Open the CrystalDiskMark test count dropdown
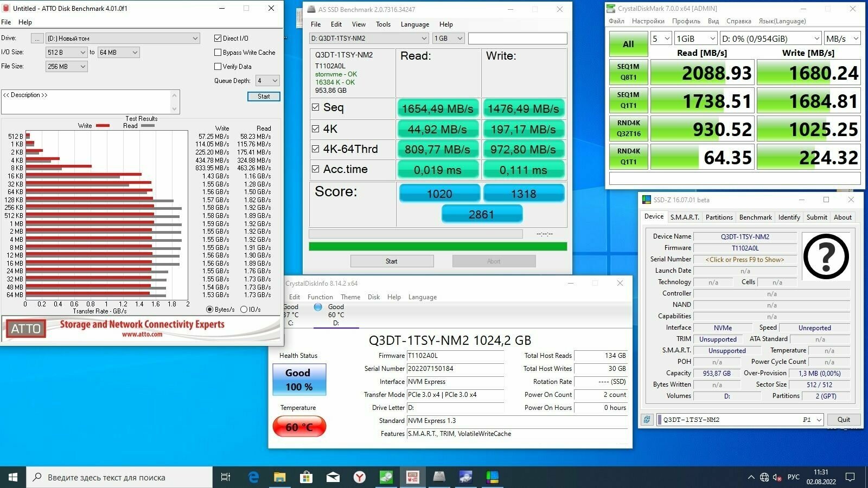868x488 pixels. coord(661,38)
